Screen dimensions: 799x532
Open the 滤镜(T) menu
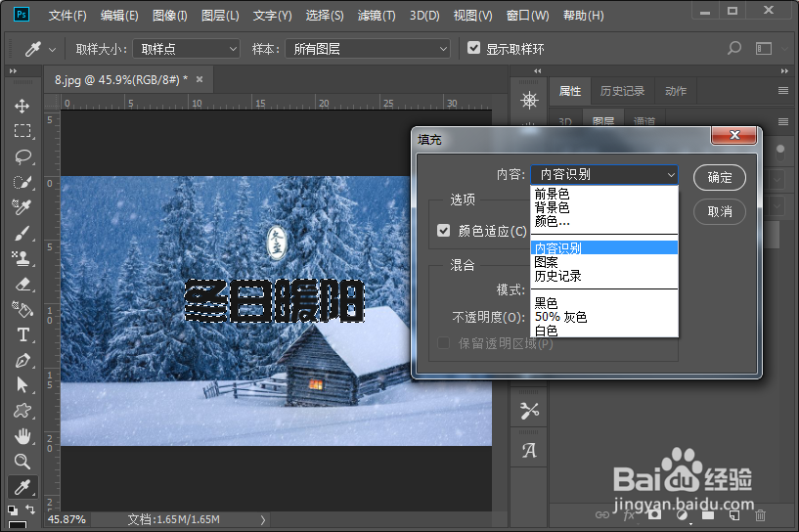pyautogui.click(x=377, y=16)
